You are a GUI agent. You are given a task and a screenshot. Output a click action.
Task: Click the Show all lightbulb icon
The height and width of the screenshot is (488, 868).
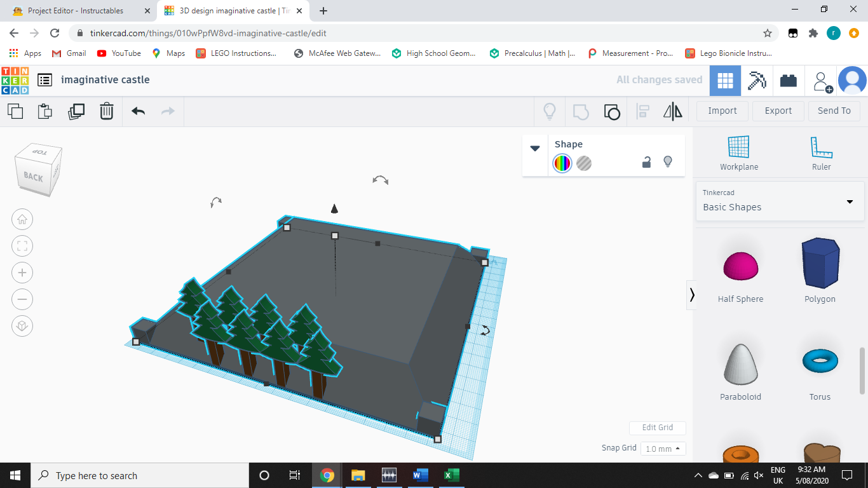[550, 112]
